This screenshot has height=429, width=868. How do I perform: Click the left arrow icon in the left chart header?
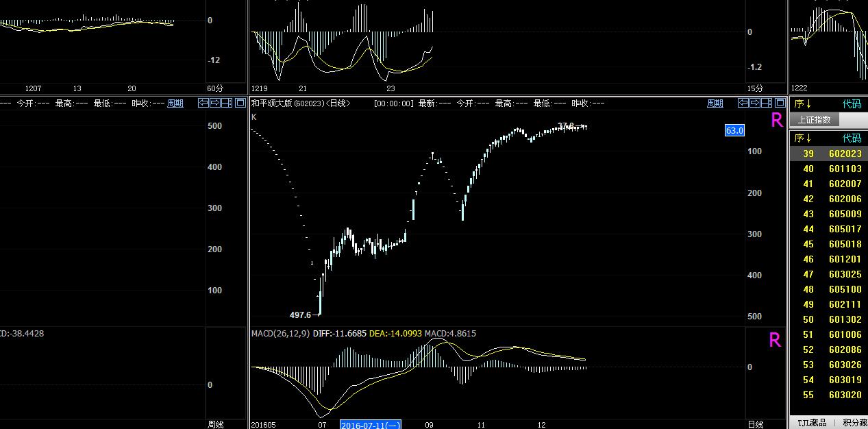(203, 103)
